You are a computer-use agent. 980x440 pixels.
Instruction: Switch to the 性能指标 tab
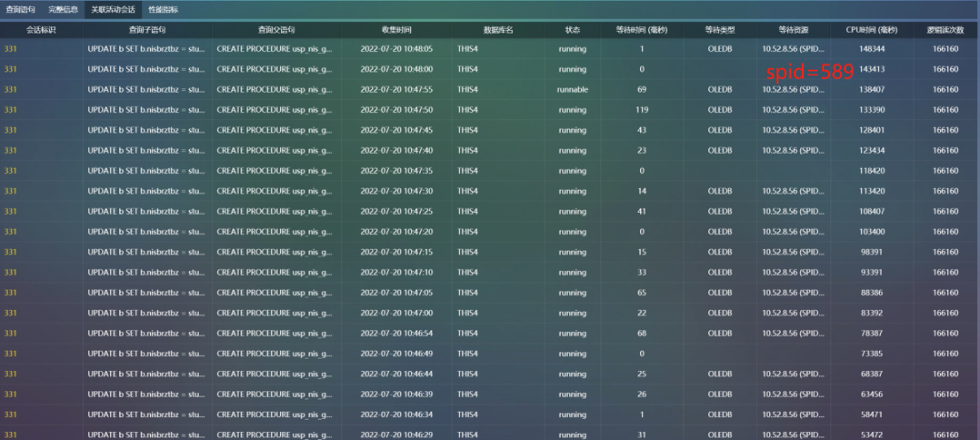(163, 9)
